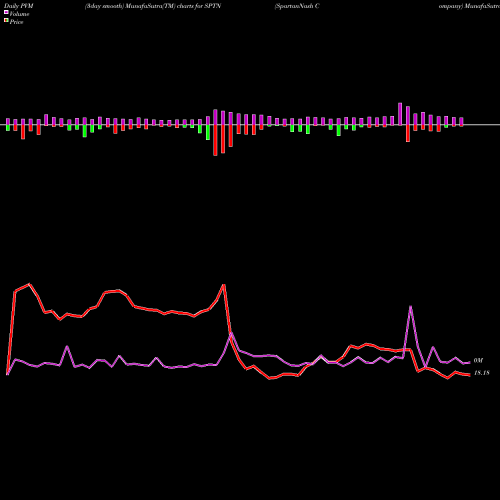Click the '0M' volume end label
The image size is (500, 500).
478,361
